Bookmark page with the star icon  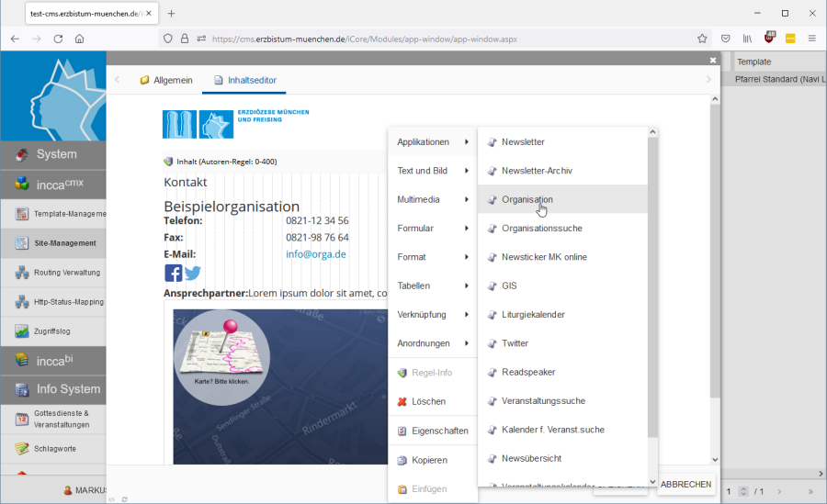coord(702,39)
